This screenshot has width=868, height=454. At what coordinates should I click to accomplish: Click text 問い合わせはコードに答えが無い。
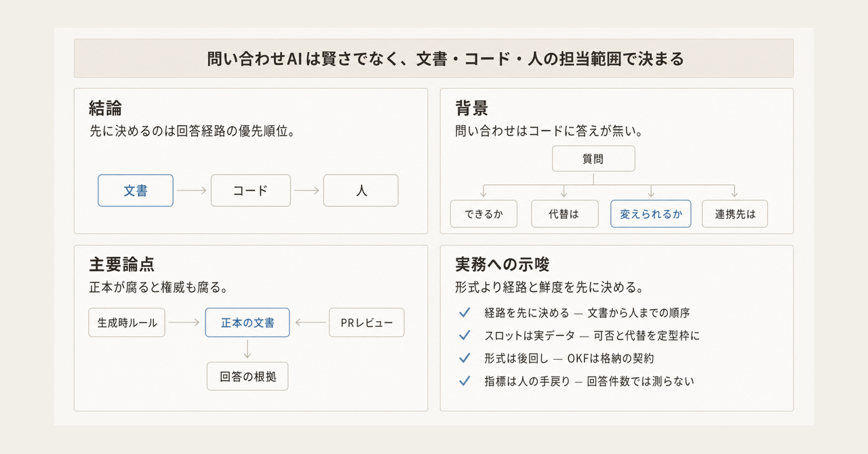point(549,131)
